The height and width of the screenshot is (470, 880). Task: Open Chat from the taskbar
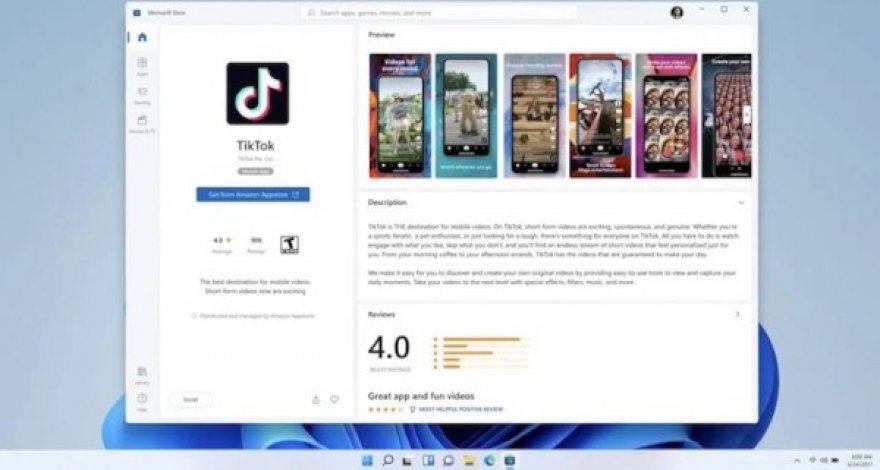[x=448, y=460]
